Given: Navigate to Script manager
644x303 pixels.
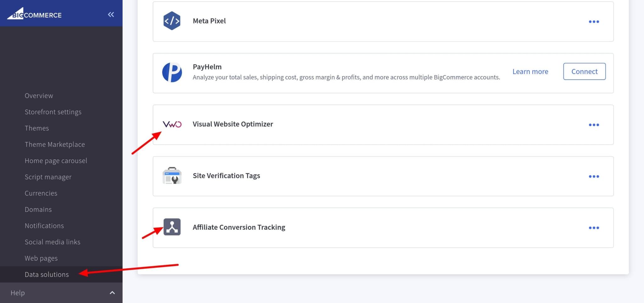Looking at the screenshot, I should (x=48, y=177).
